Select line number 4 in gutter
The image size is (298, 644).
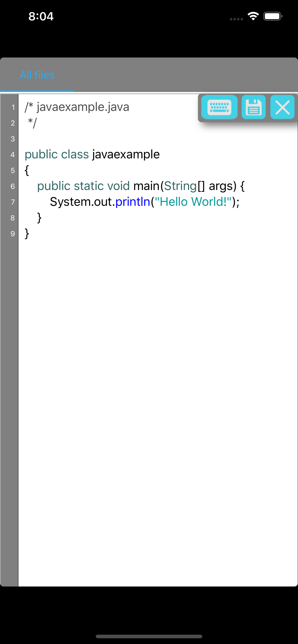coord(13,155)
